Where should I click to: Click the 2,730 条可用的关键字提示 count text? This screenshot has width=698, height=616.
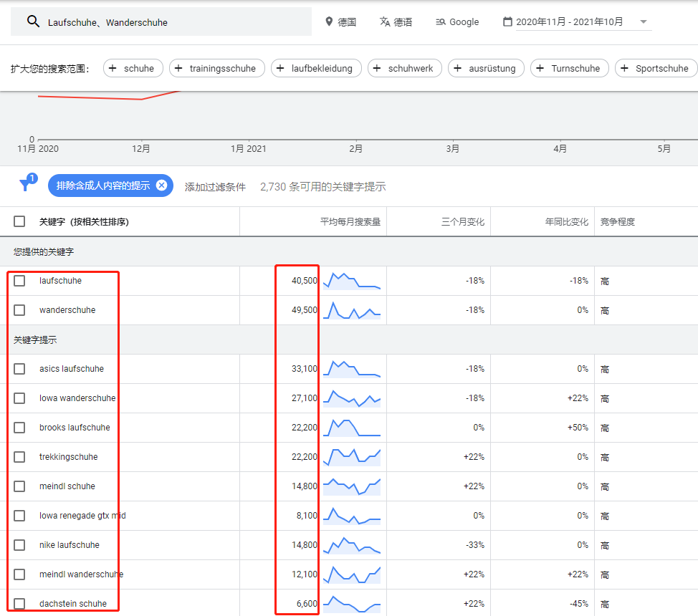(x=322, y=187)
